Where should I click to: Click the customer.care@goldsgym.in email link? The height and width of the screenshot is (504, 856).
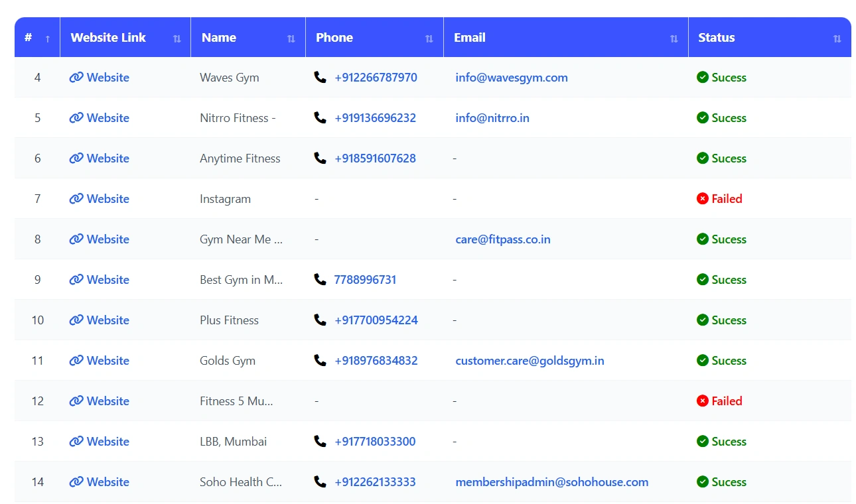[x=529, y=360]
